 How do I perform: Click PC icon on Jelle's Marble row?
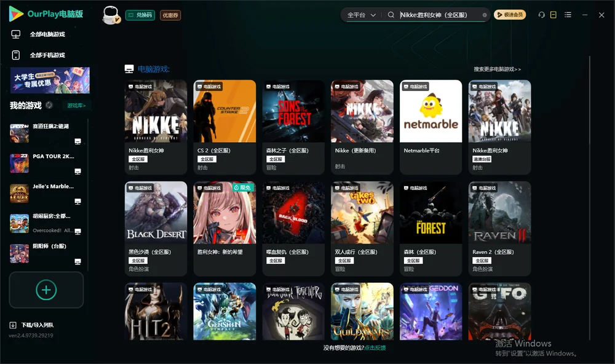pos(77,201)
